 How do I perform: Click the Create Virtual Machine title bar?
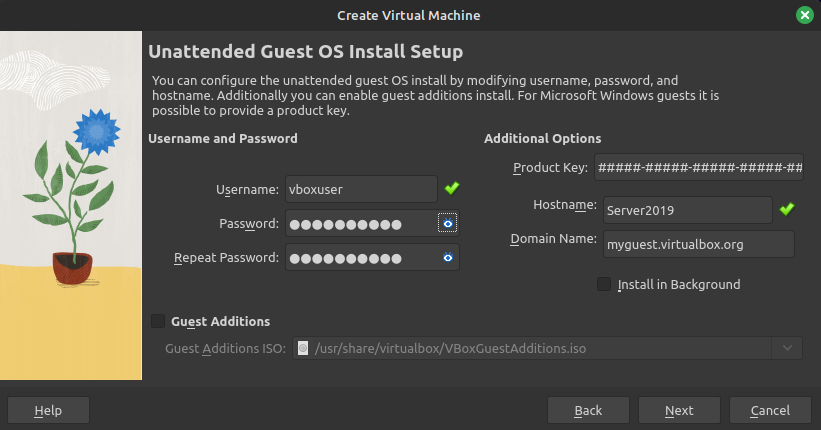tap(408, 15)
